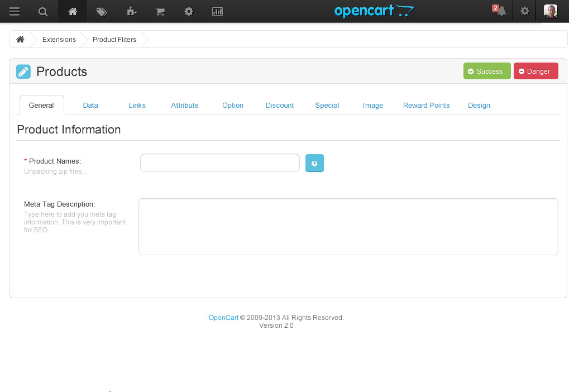
Task: Click the Meta Tag Description label
Action: pos(60,204)
